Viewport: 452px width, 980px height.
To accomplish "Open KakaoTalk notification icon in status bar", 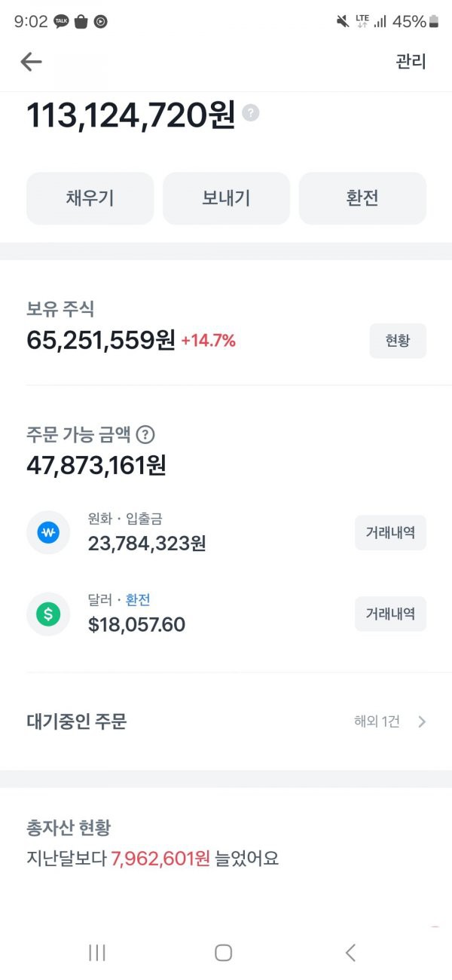I will tap(61, 21).
